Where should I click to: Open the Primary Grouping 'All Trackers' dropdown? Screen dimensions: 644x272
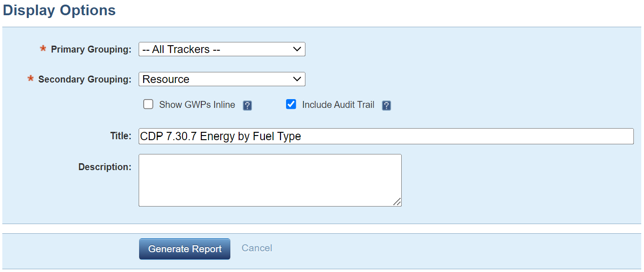pos(222,49)
